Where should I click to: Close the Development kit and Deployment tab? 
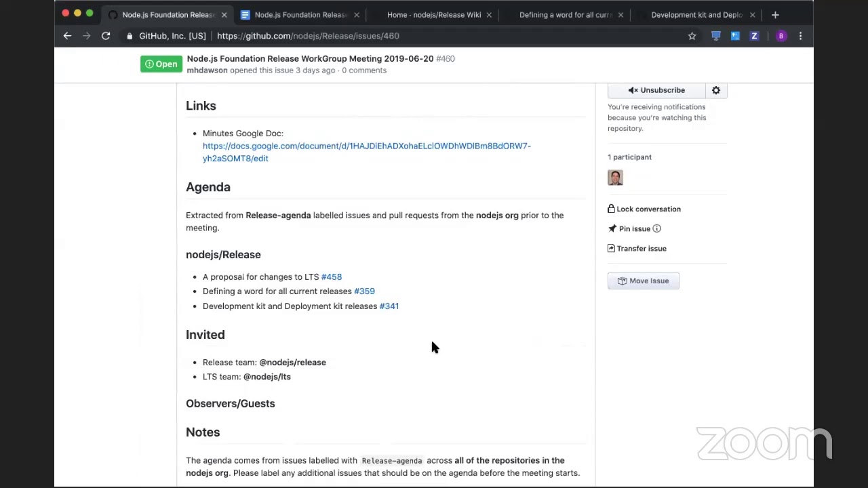(752, 14)
